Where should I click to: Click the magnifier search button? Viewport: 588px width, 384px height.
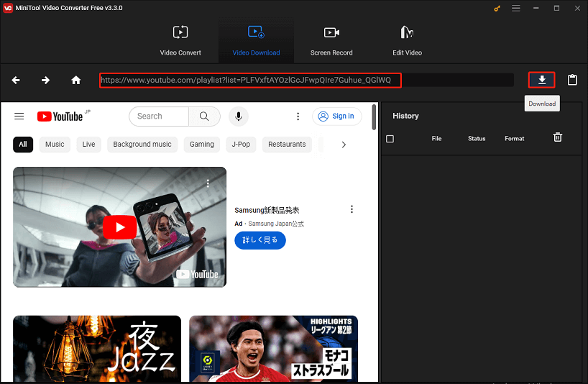[204, 116]
